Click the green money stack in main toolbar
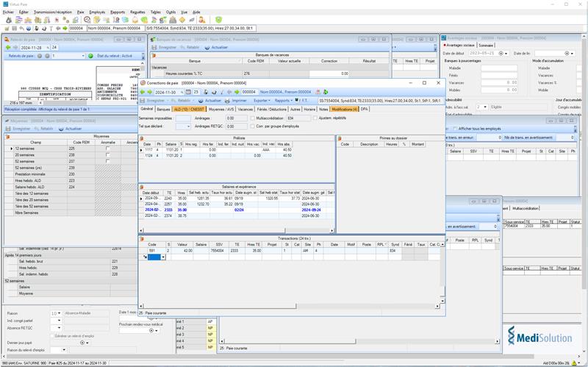588x367 pixels. pyautogui.click(x=143, y=20)
